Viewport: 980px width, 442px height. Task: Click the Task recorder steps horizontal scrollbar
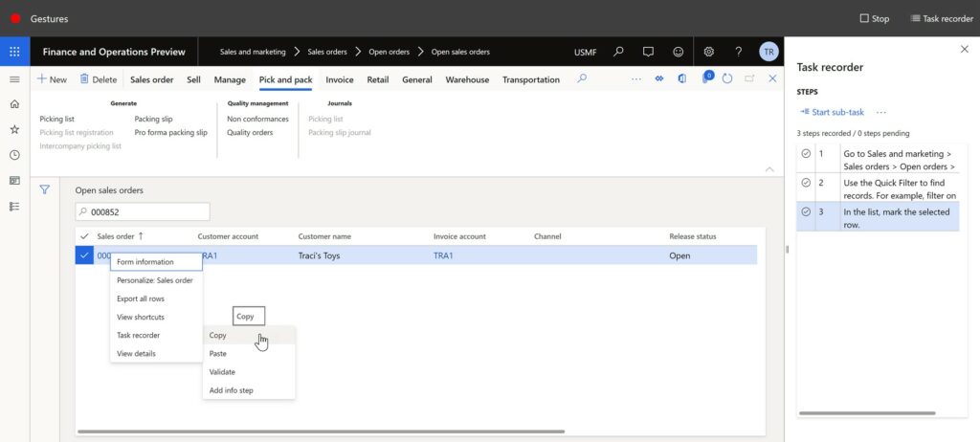867,413
